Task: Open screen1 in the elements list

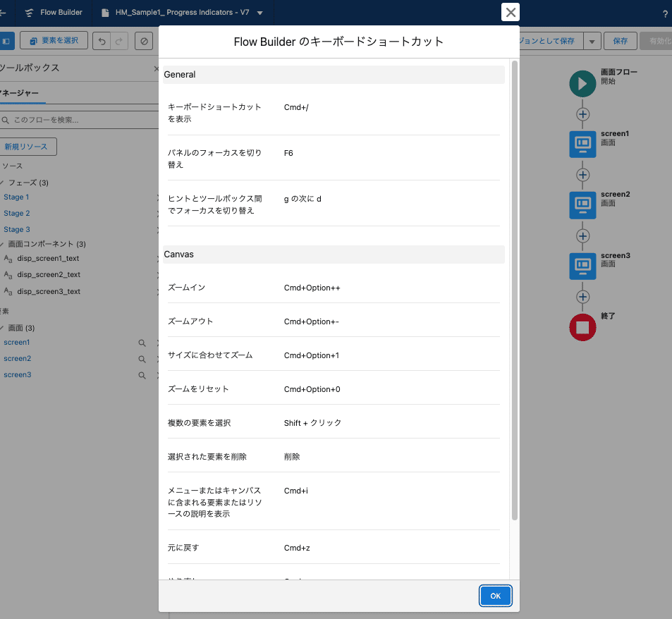Action: tap(17, 342)
